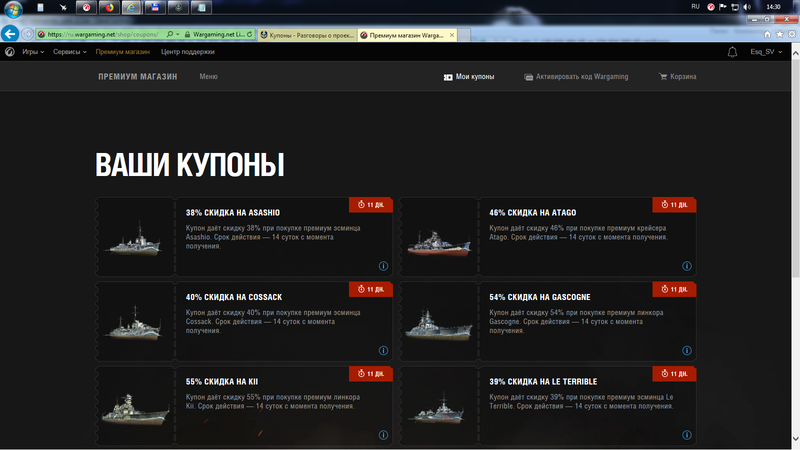Click the info icon on the Asashio coupon

(x=383, y=266)
